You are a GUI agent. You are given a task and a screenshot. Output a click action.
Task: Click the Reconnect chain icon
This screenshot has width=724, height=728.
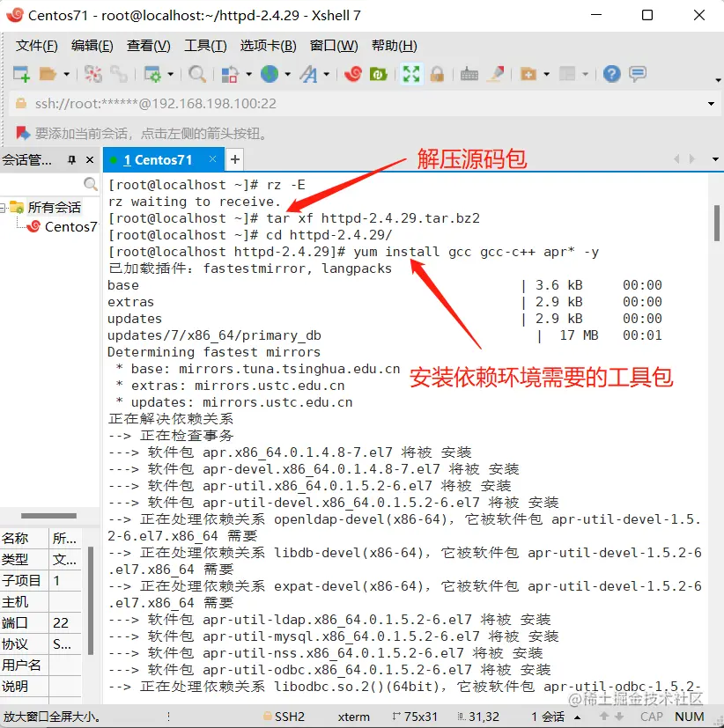pyautogui.click(x=119, y=74)
